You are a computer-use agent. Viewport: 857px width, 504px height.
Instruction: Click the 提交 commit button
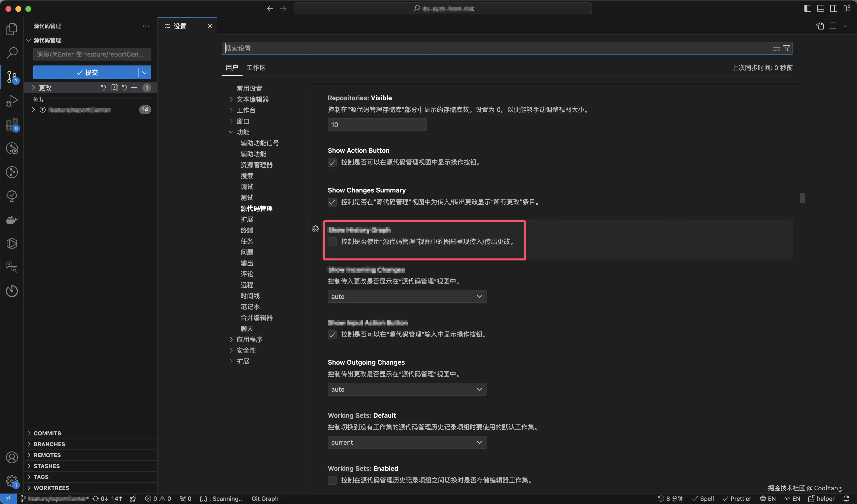[x=89, y=72]
